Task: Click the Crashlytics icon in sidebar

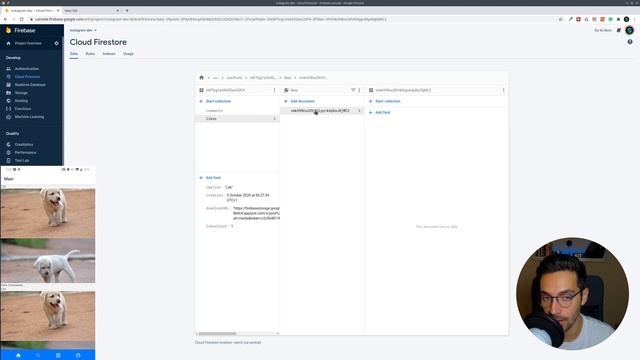Action: click(8, 144)
